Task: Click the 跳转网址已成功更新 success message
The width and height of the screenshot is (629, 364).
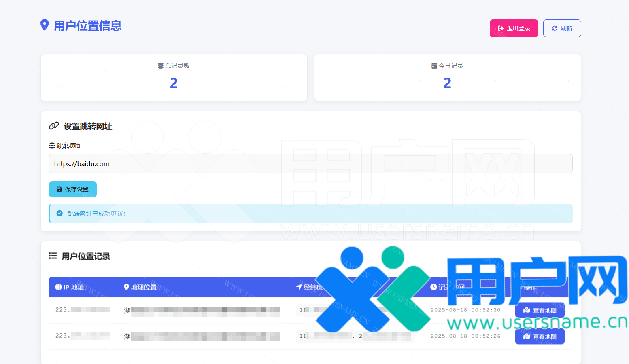Action: click(96, 214)
